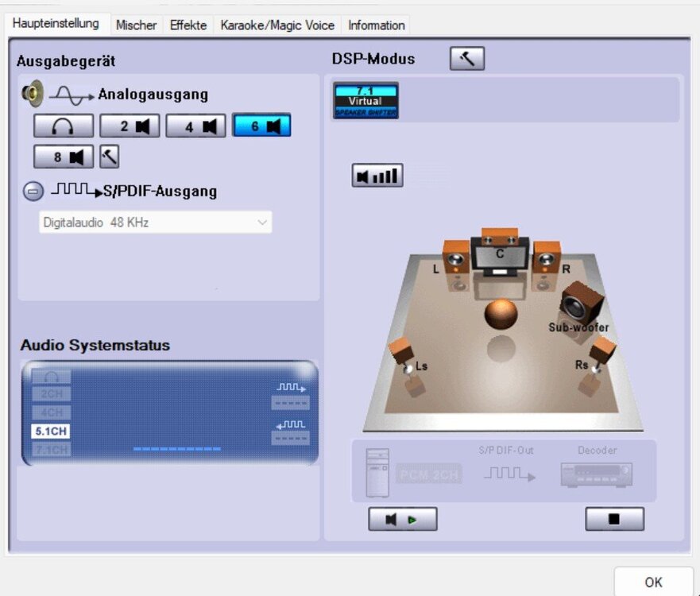Switch to Haupteinstellung tab

point(56,24)
